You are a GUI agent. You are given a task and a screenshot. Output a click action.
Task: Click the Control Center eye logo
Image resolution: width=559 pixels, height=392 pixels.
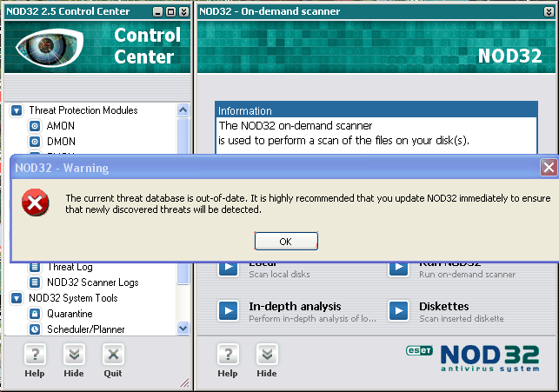[x=50, y=47]
